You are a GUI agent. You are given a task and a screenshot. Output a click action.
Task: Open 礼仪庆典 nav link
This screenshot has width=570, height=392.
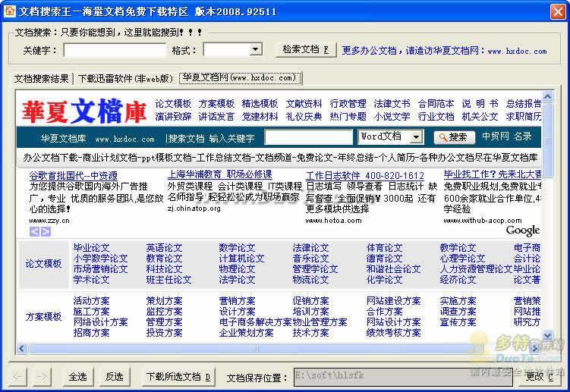[x=304, y=117]
